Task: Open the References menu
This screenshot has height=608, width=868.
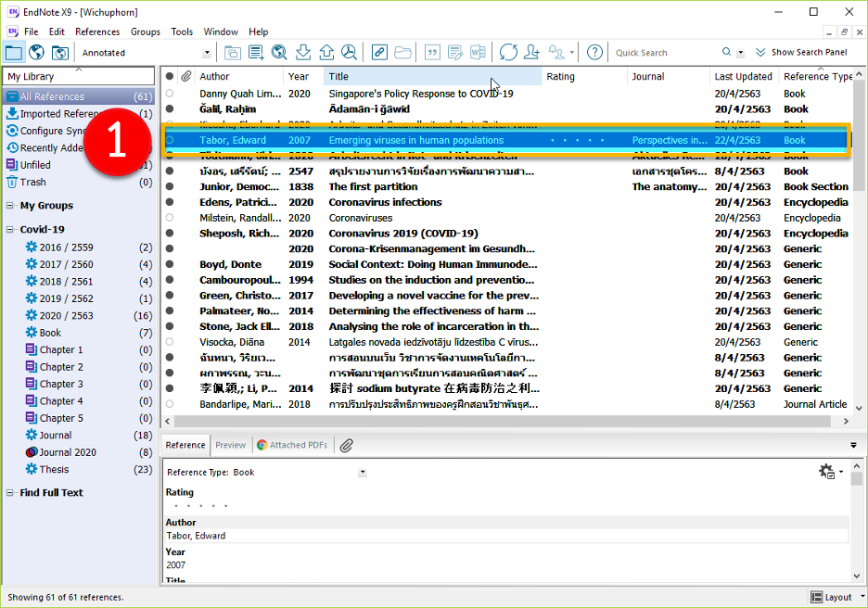Action: coord(97,32)
